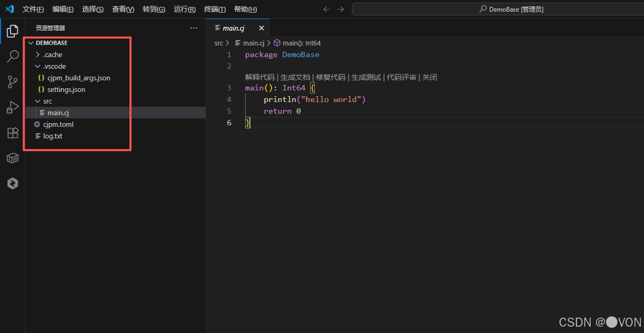
Task: Click line number 4 in the gutter
Action: [229, 99]
